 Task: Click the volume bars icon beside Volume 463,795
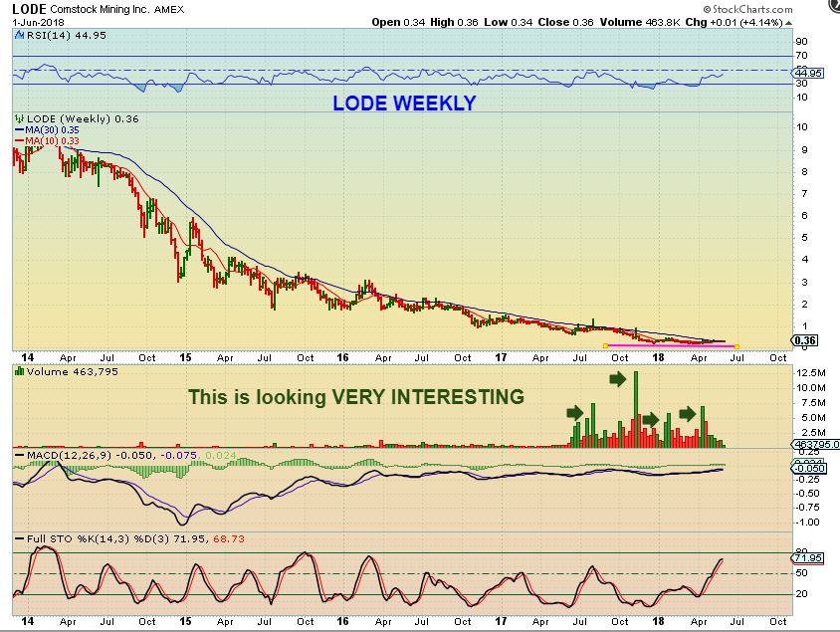click(x=19, y=371)
